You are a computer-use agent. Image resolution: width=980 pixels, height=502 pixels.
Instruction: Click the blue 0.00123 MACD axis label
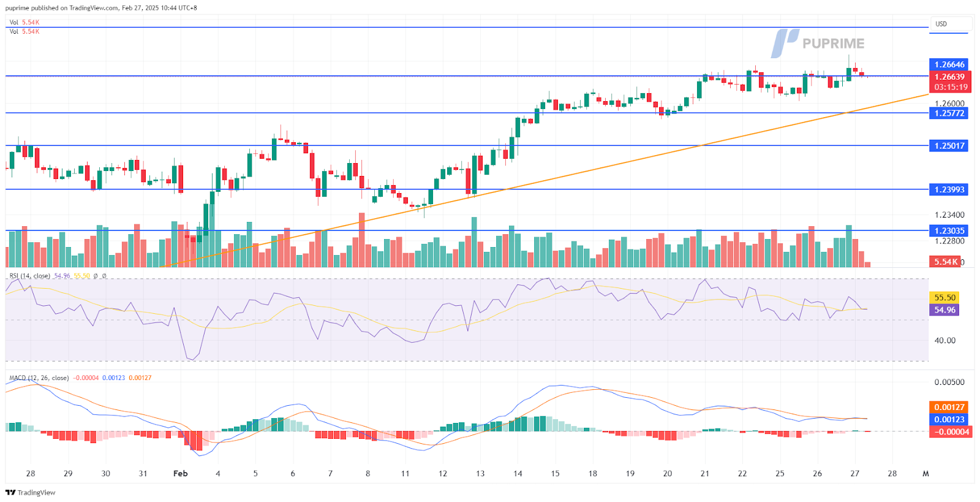pyautogui.click(x=949, y=419)
